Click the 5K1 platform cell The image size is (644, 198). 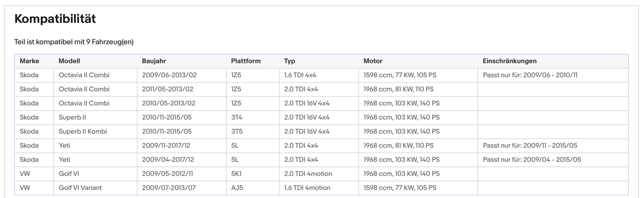236,174
